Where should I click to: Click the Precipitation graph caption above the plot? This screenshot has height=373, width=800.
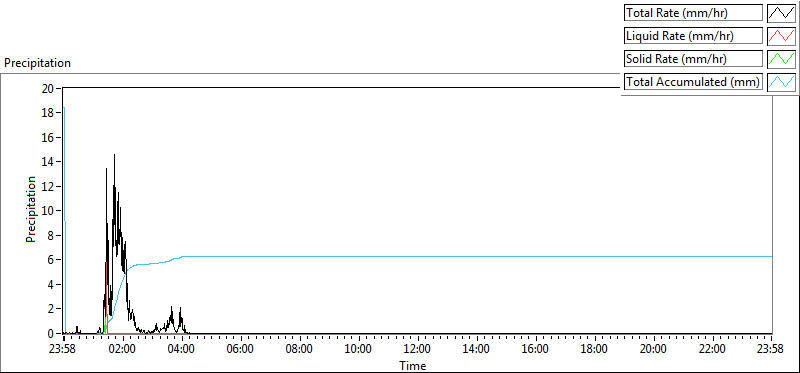tap(37, 63)
